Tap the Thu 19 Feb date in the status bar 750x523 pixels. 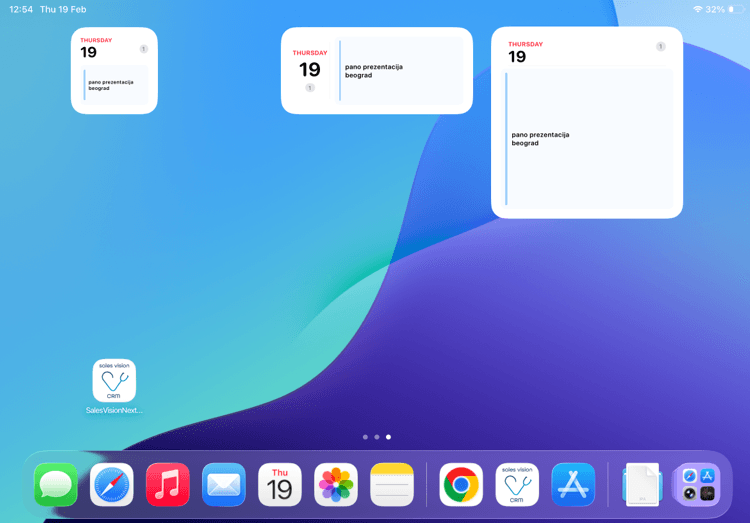pos(63,9)
